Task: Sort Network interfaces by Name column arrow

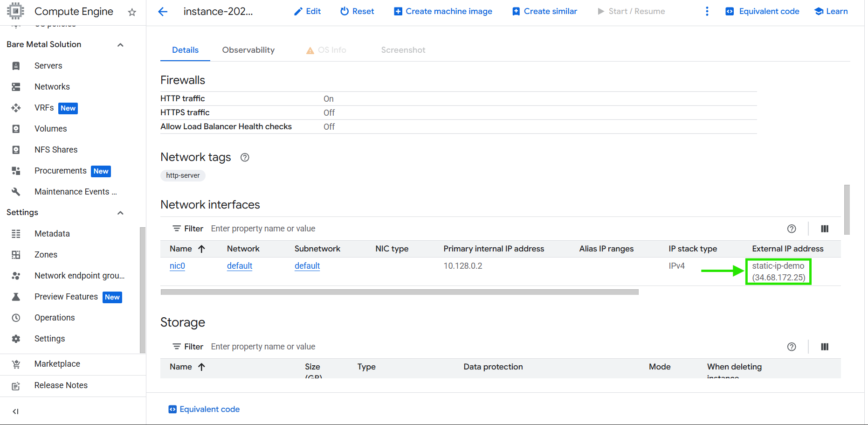Action: pyautogui.click(x=201, y=249)
